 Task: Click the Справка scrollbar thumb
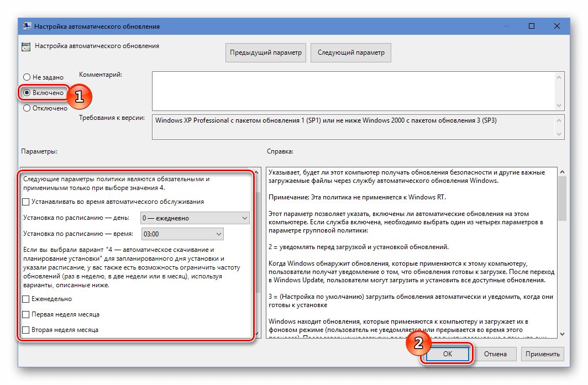(562, 199)
